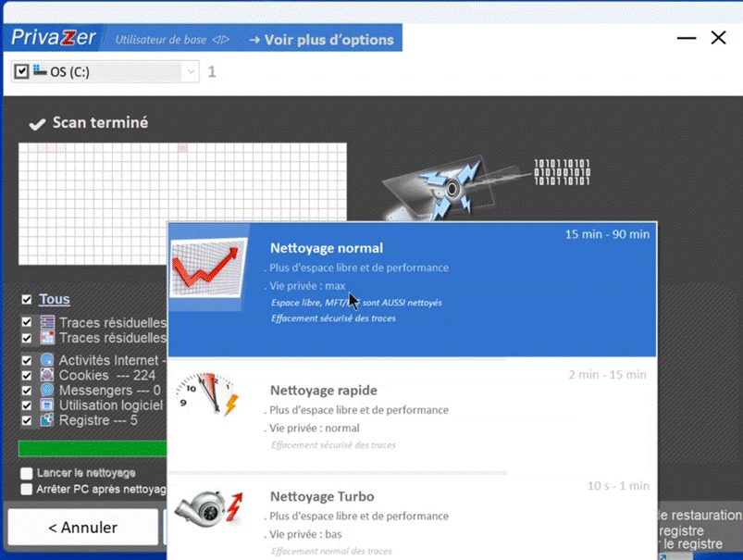Click the '2 min - 15 min' duration text
Image resolution: width=743 pixels, height=560 pixels.
pos(608,375)
